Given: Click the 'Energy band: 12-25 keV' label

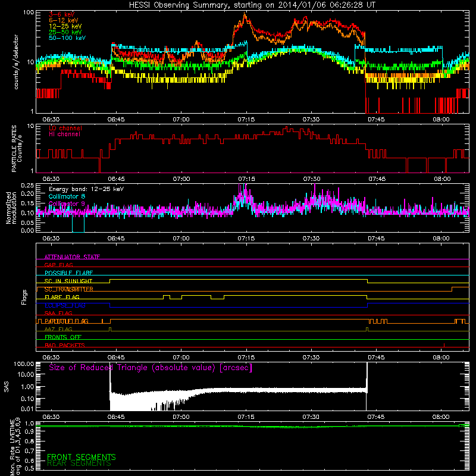Looking at the screenshot, I should click(86, 189).
